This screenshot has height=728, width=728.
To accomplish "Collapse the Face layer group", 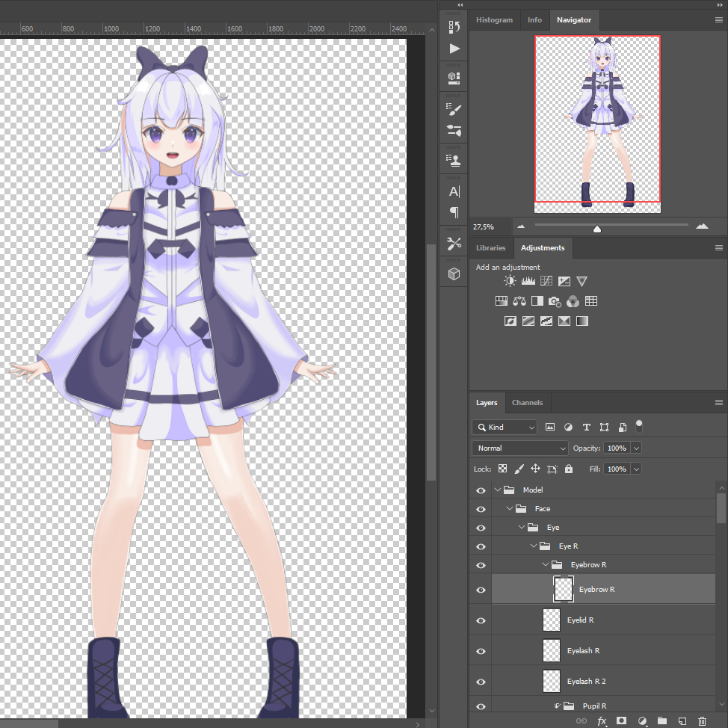I will point(510,509).
